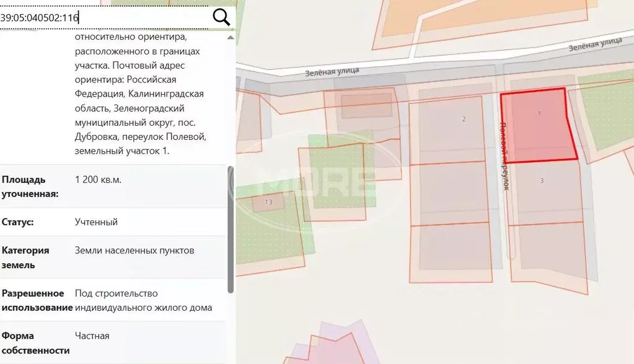The height and width of the screenshot is (364, 634).
Task: Select the red highlighted parcel number 1
Action: coord(539,125)
